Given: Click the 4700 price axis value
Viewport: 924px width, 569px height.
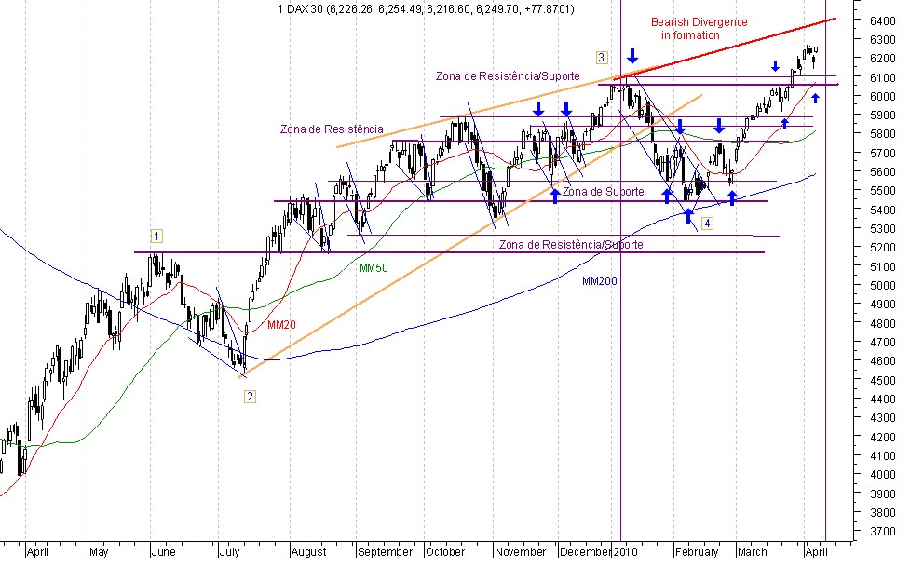Looking at the screenshot, I should tap(883, 342).
